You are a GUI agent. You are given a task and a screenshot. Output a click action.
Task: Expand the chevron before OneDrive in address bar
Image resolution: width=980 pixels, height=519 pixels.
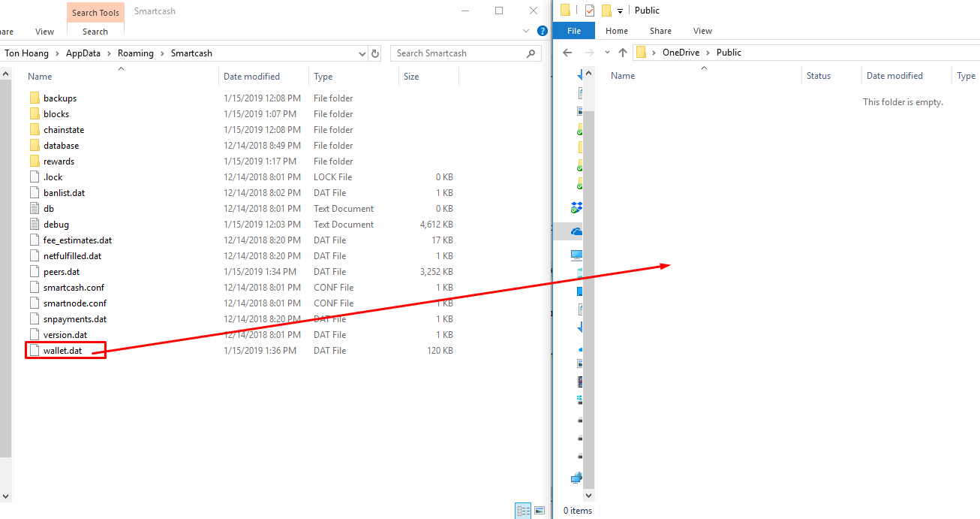[x=654, y=53]
